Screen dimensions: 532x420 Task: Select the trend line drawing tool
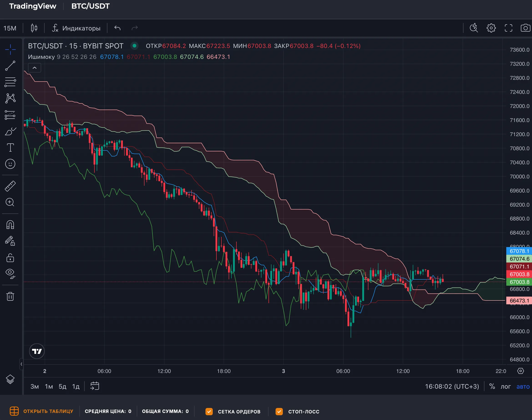tap(10, 66)
